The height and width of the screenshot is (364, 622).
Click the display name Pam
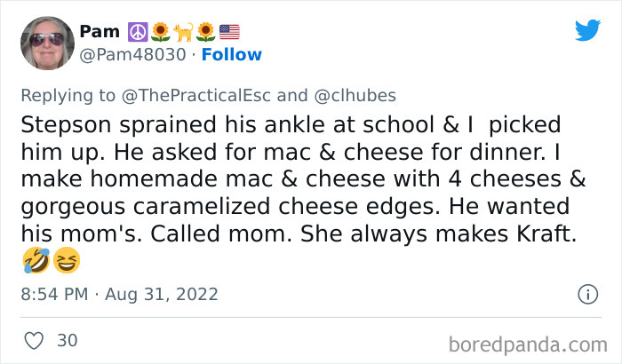click(100, 32)
